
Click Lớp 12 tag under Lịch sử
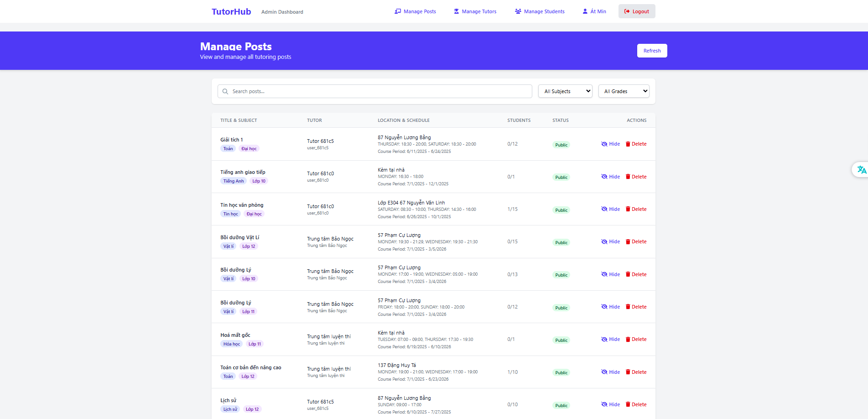(x=252, y=409)
